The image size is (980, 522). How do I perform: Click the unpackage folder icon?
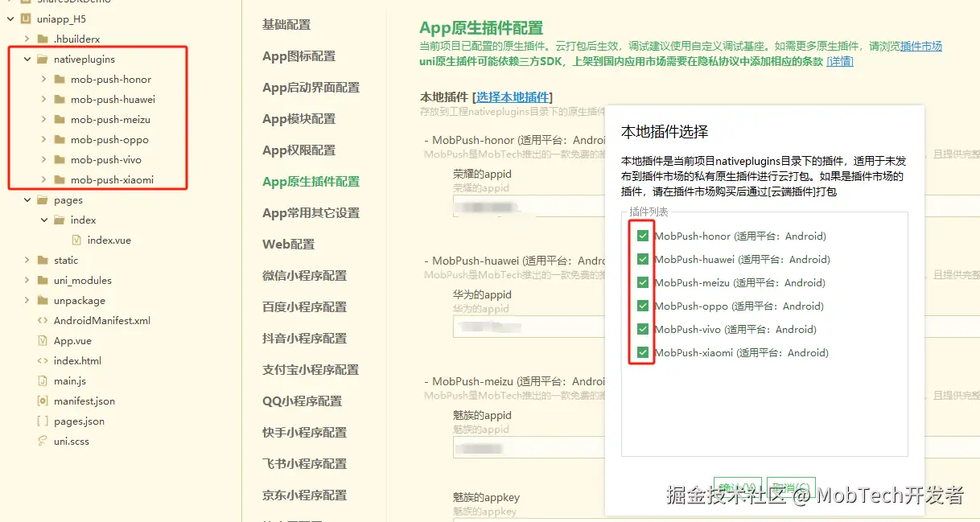coord(43,300)
